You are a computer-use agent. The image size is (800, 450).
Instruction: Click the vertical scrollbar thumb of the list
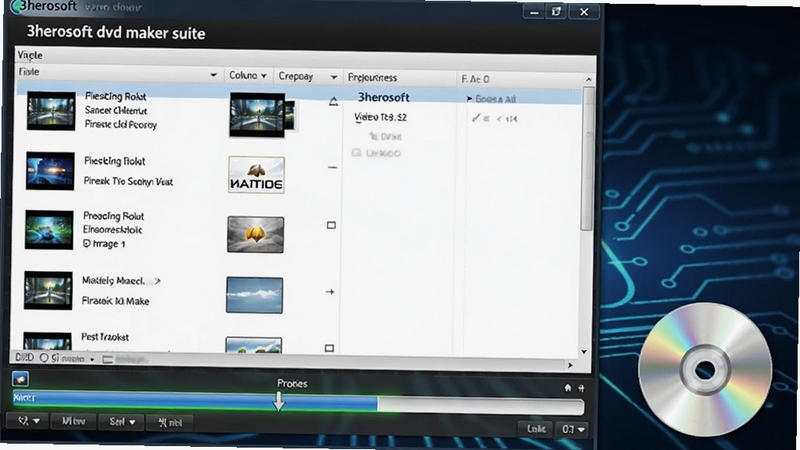pos(587,158)
